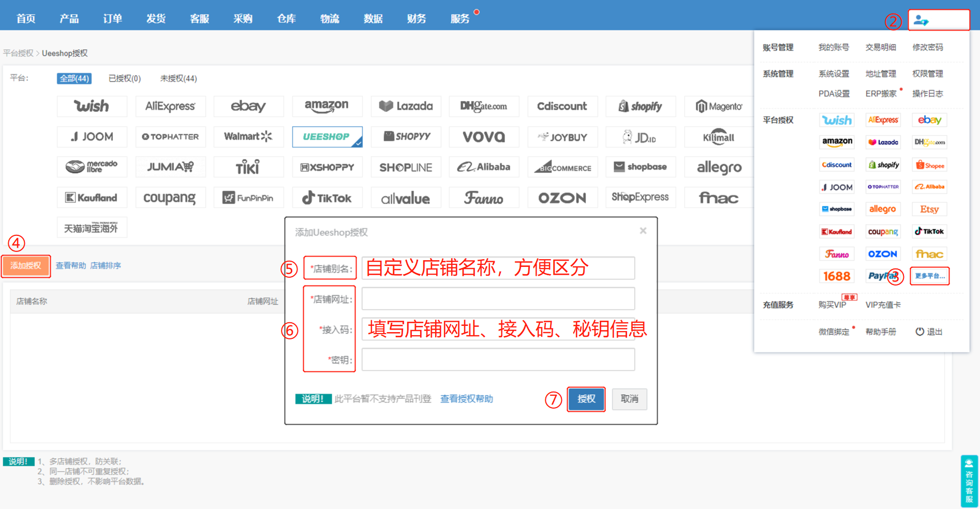Pick the Kilimall platform logo
The width and height of the screenshot is (980, 509).
(719, 137)
